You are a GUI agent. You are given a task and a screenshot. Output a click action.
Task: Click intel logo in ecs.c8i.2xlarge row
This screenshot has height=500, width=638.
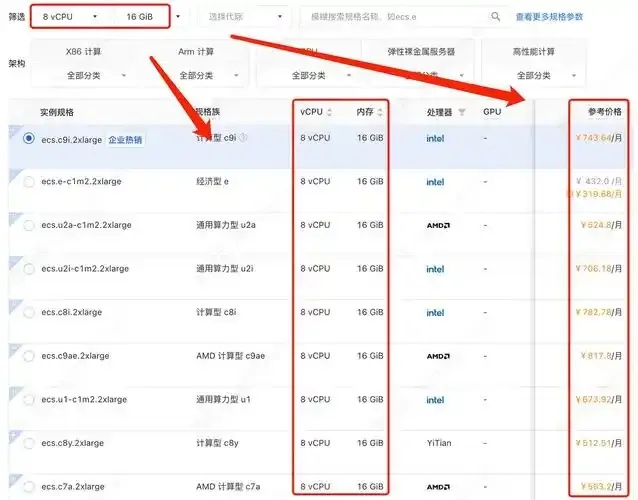coord(435,312)
